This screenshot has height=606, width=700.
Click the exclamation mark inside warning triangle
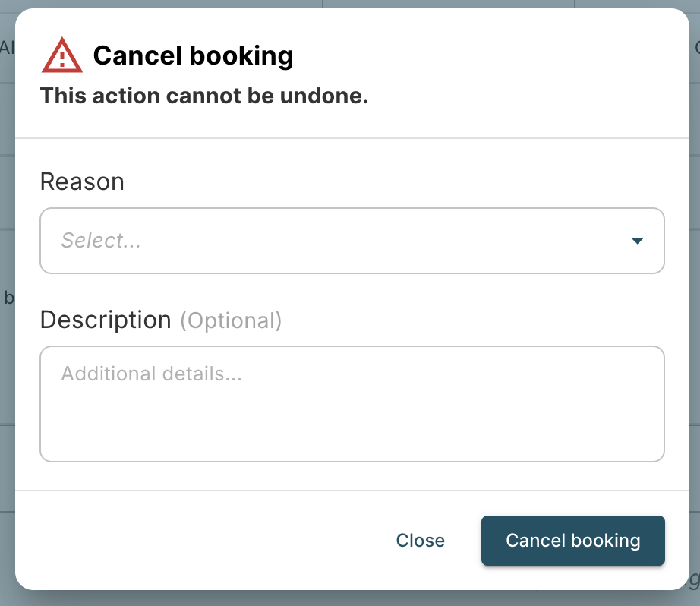point(62,59)
